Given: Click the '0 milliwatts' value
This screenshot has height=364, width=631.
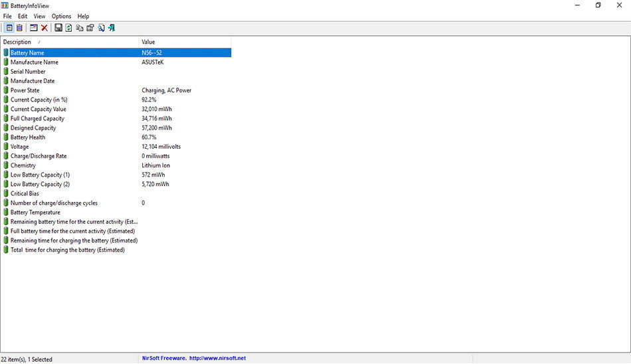Looking at the screenshot, I should (155, 156).
